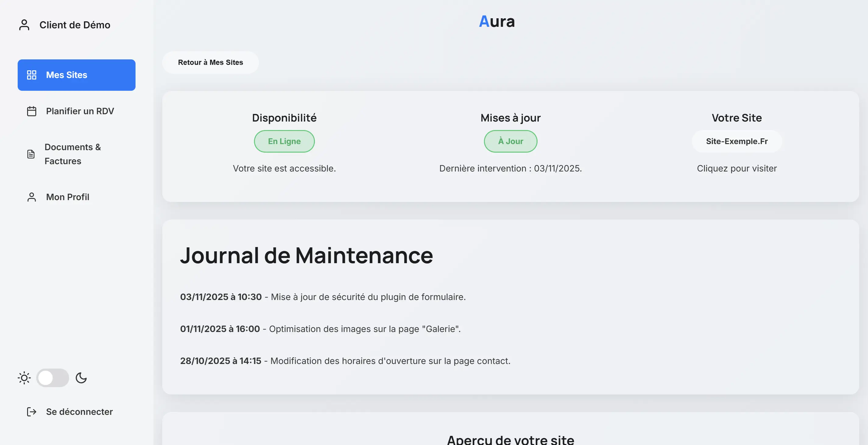This screenshot has height=445, width=868.
Task: Click the En Ligne status badge
Action: (x=284, y=141)
